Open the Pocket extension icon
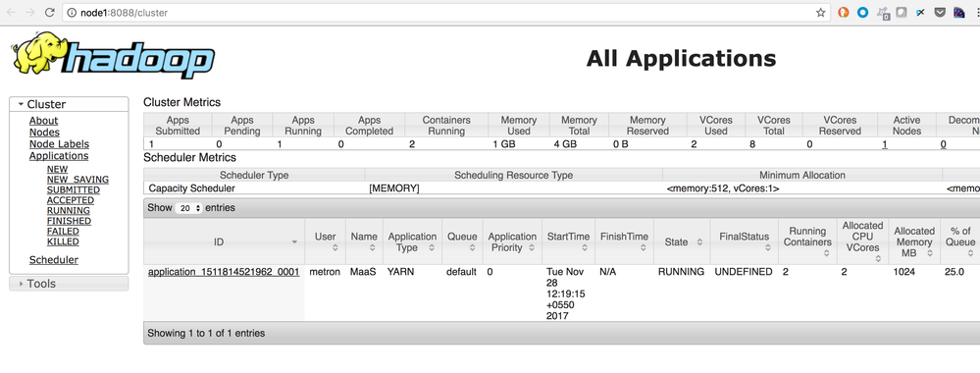Viewport: 980px width, 373px height. coord(940,12)
